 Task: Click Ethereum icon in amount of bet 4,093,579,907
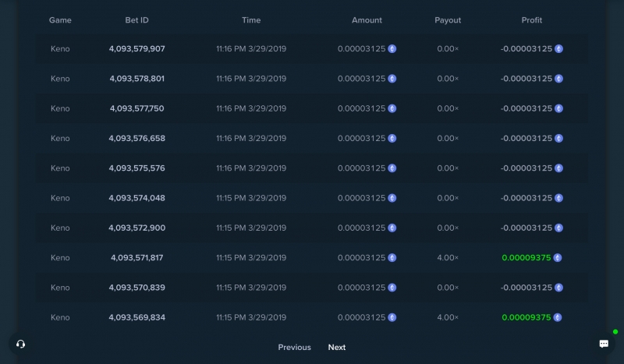coord(392,48)
